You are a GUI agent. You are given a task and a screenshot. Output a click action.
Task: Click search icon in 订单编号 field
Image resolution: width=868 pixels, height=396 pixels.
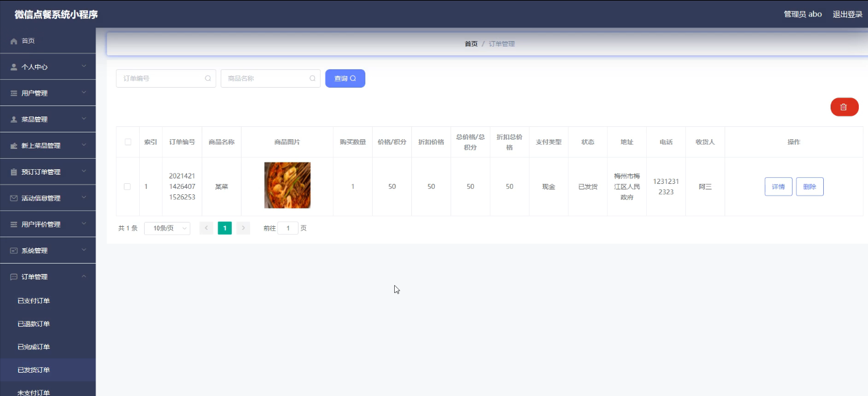coord(208,78)
